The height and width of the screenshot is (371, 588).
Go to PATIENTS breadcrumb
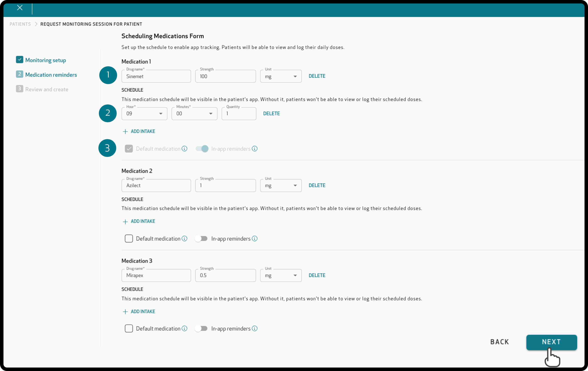20,24
